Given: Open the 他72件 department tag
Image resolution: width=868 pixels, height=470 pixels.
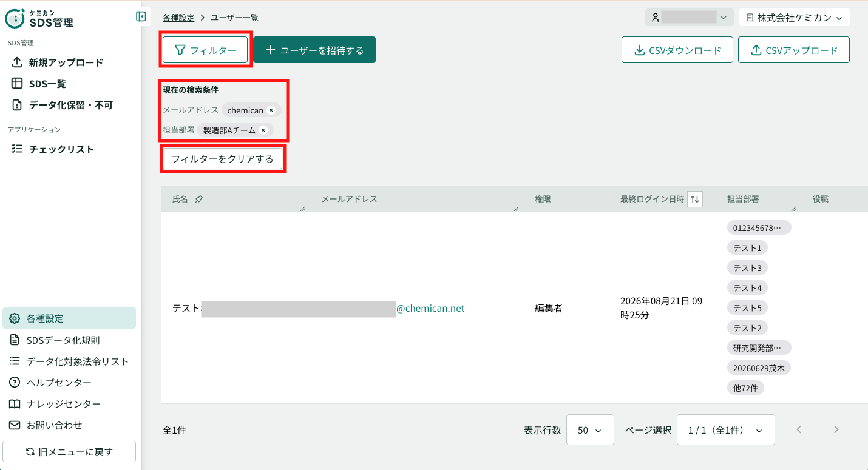Looking at the screenshot, I should (745, 388).
